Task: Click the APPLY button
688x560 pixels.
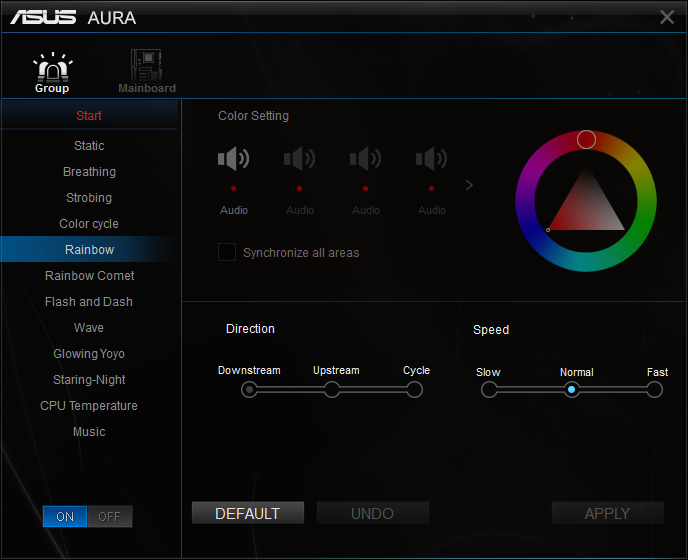Action: pyautogui.click(x=608, y=513)
